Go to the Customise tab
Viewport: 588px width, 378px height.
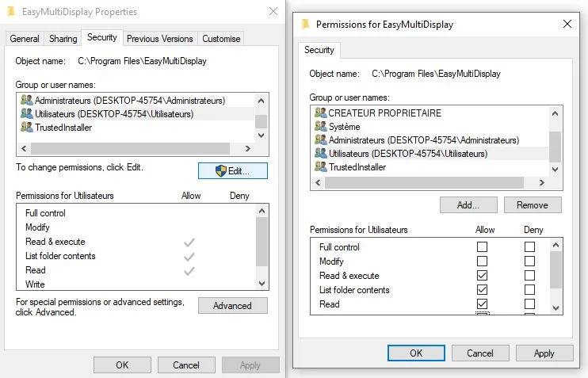point(221,39)
